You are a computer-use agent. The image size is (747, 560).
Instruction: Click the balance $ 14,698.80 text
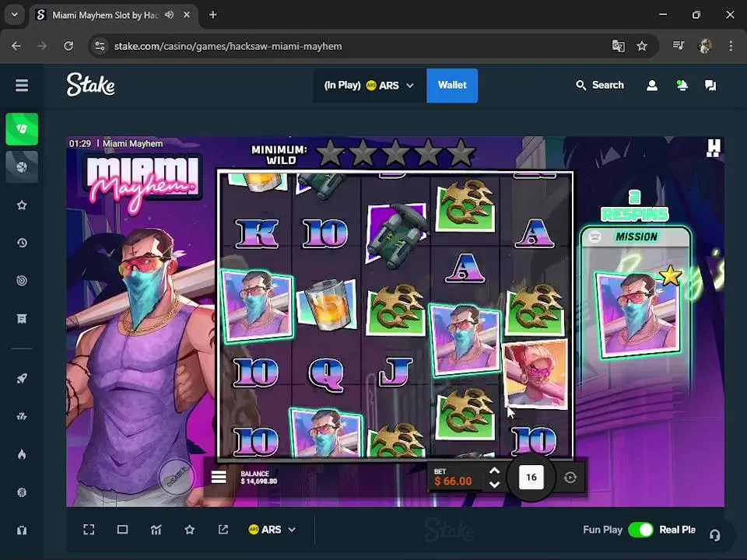[258, 481]
